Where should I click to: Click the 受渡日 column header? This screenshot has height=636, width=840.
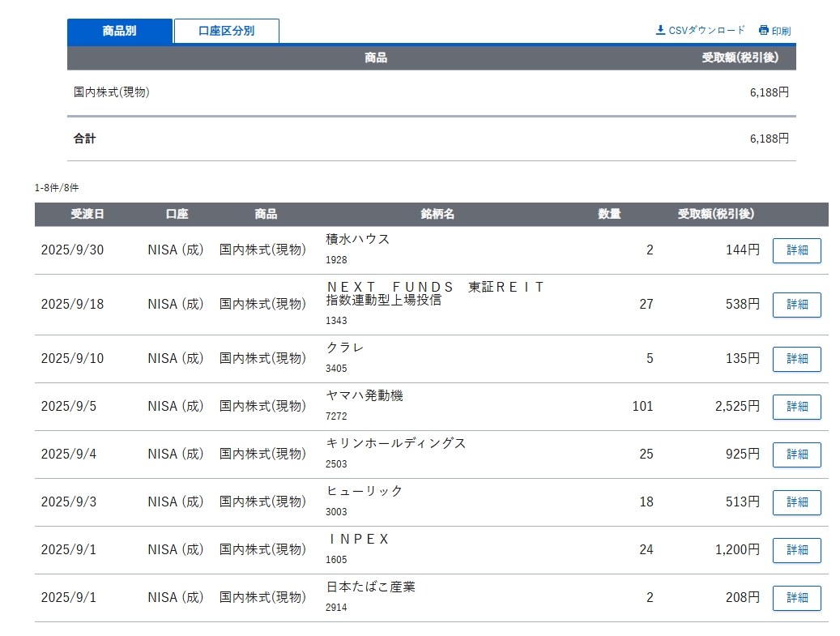click(x=87, y=215)
